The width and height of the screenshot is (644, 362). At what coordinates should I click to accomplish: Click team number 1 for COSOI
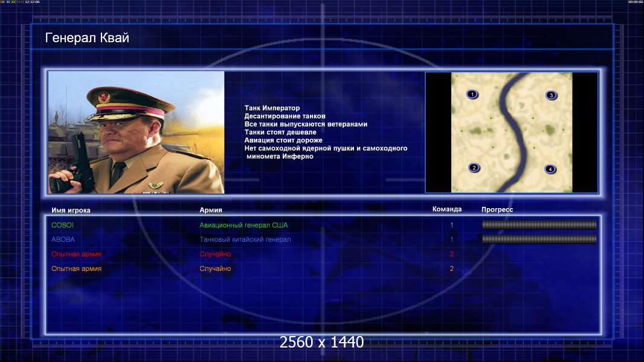(x=452, y=225)
